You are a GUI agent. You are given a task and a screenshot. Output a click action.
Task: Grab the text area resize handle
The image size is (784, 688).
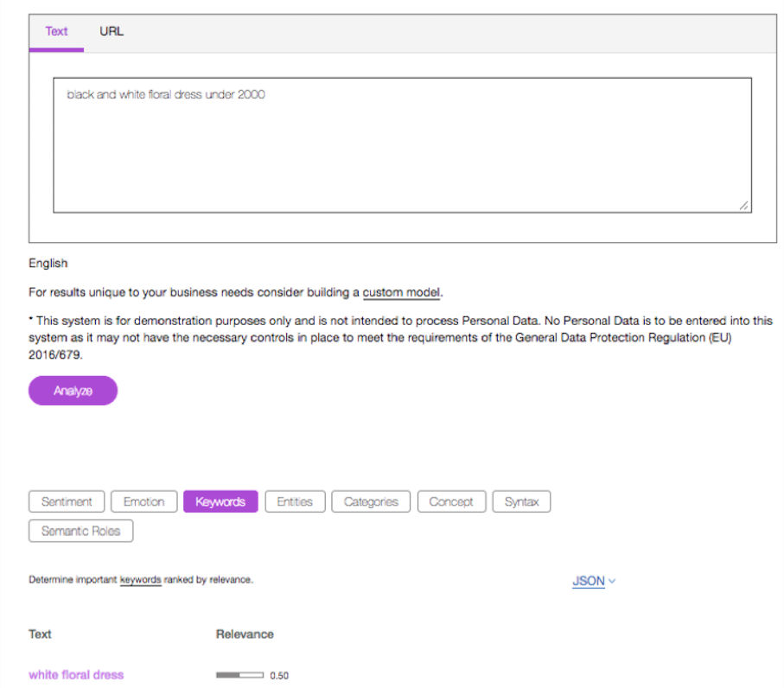tap(743, 206)
